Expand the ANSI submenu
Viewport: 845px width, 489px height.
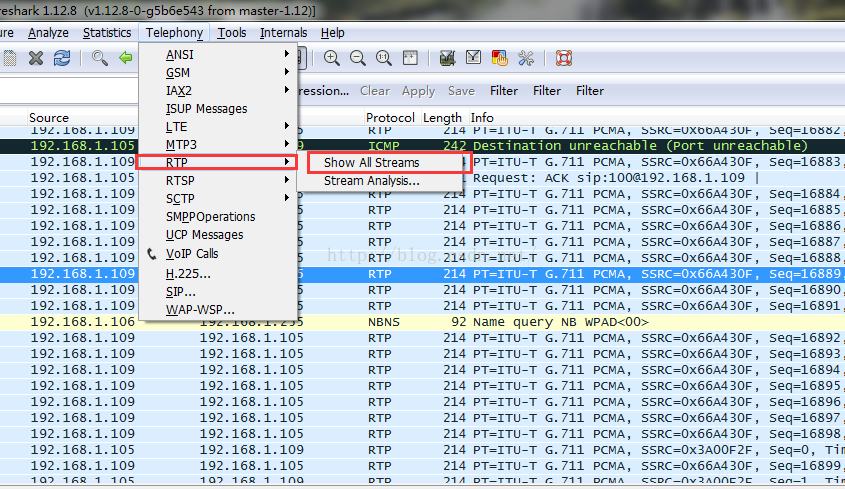pyautogui.click(x=218, y=54)
